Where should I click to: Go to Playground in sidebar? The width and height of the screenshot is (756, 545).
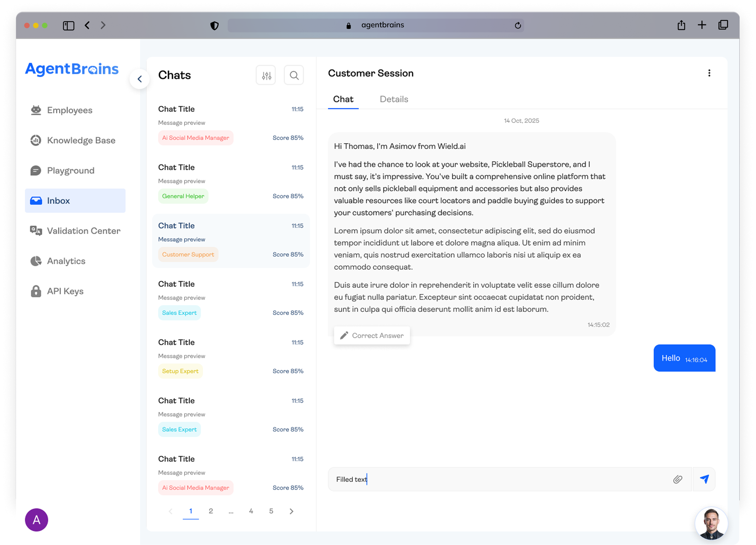[x=70, y=171]
